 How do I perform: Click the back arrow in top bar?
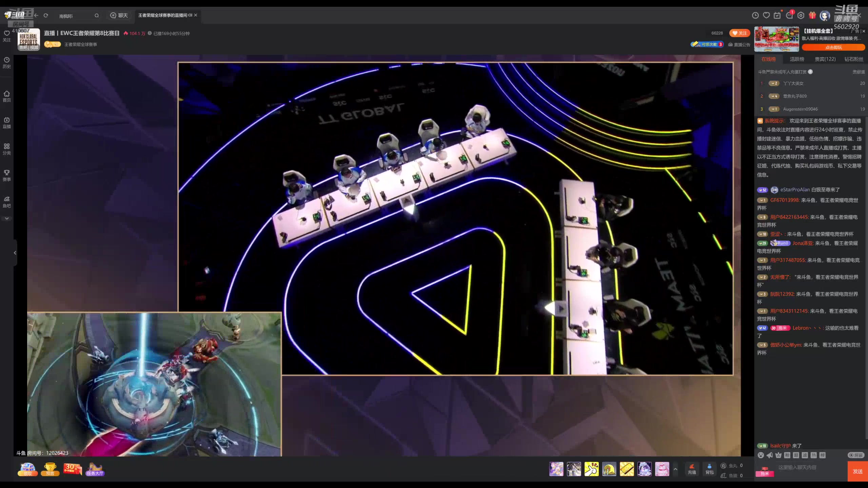tap(36, 15)
